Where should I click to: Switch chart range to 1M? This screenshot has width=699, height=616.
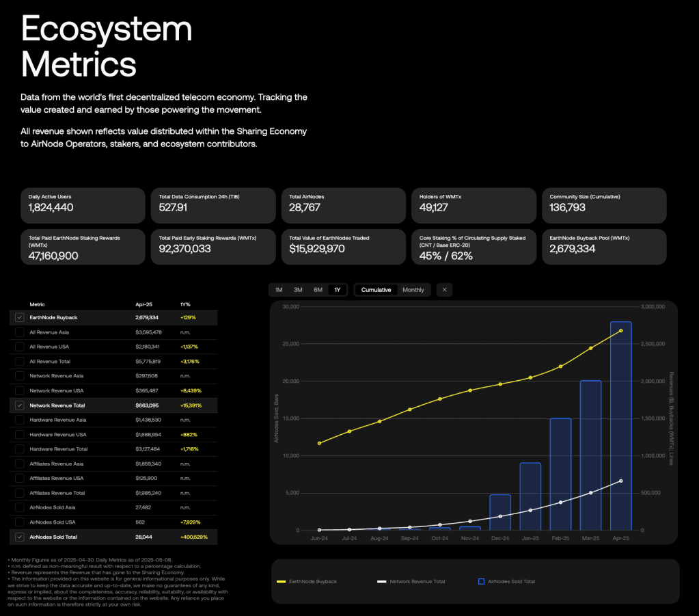pos(279,290)
